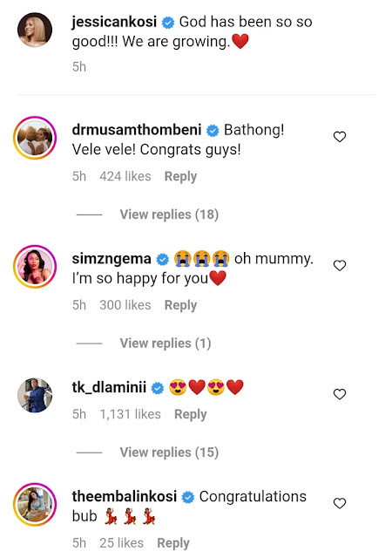392x558 pixels.
Task: Open the tk_dlaminii username link
Action: pyautogui.click(x=109, y=387)
